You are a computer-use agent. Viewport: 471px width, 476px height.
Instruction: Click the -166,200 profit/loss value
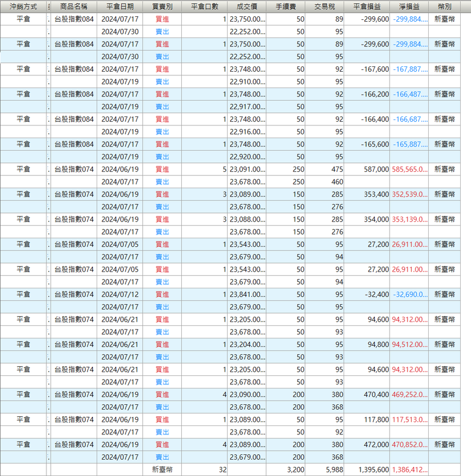[374, 94]
